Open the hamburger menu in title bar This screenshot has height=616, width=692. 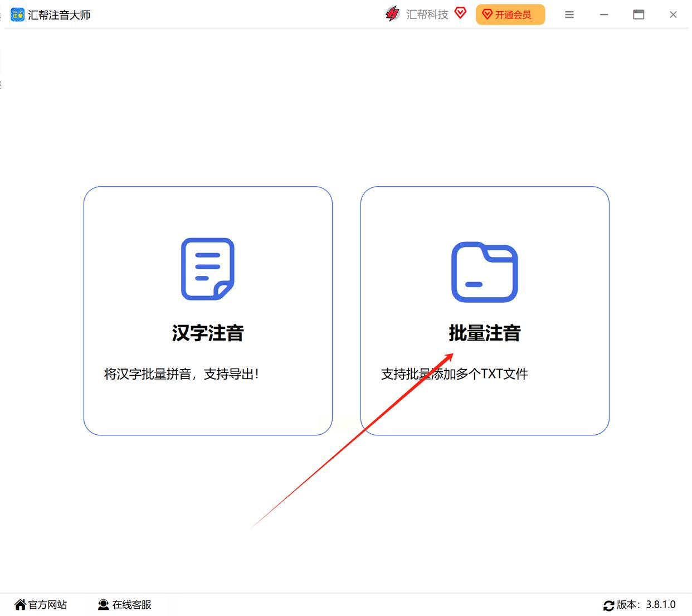tap(569, 15)
